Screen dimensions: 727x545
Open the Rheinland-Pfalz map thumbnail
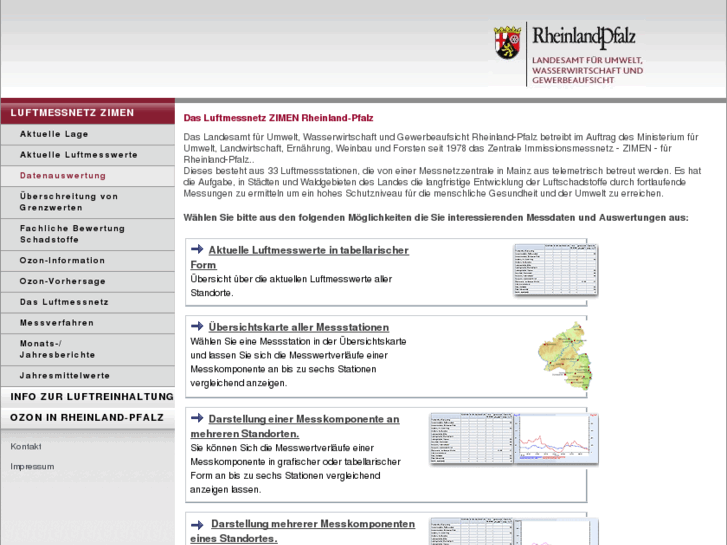(565, 356)
